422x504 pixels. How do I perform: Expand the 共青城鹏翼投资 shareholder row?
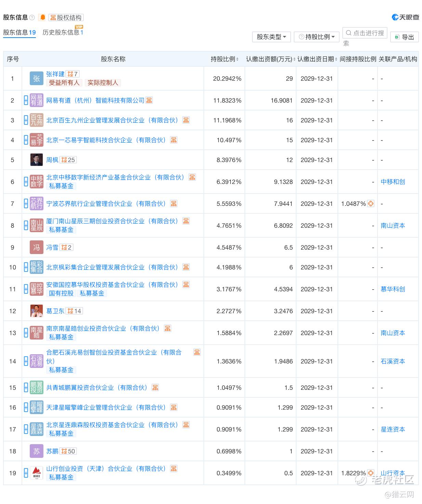click(26, 388)
